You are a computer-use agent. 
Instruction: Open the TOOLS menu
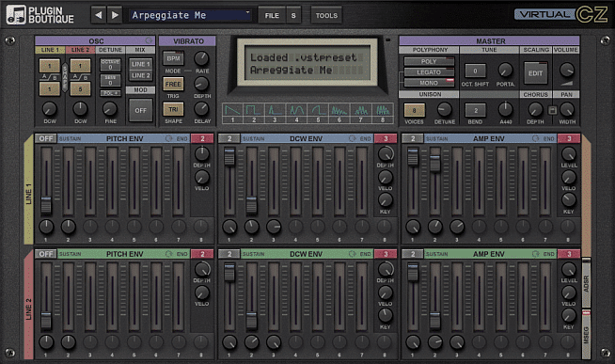(326, 15)
